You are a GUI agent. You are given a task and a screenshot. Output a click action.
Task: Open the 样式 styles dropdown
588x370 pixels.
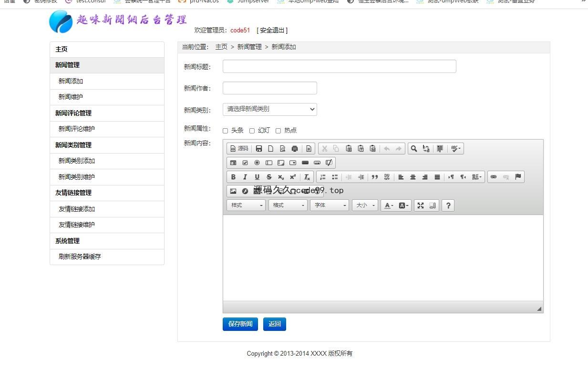coord(246,206)
